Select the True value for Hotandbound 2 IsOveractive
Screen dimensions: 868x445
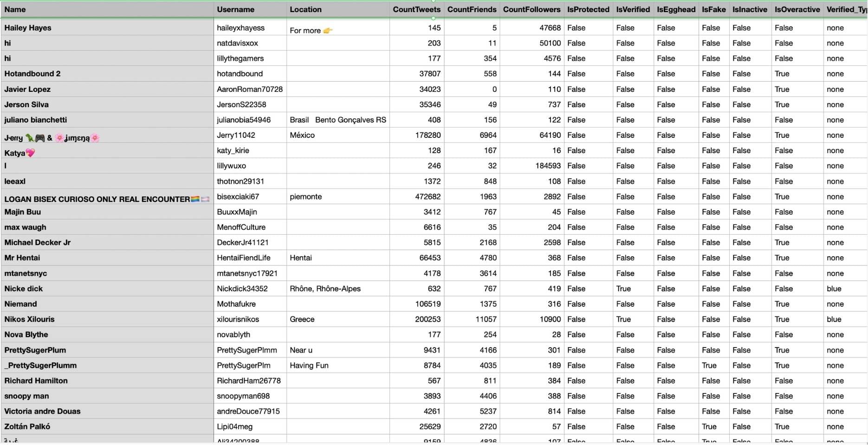pos(782,73)
